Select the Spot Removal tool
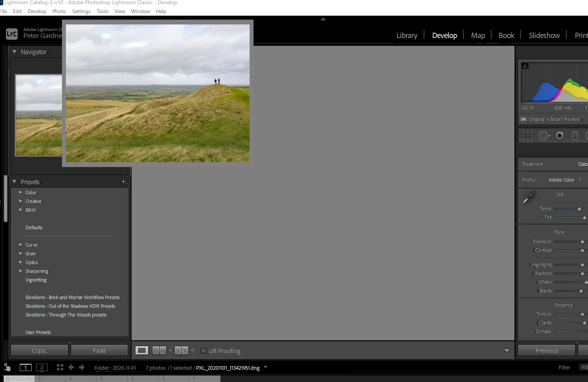The width and height of the screenshot is (588, 382). coord(544,136)
